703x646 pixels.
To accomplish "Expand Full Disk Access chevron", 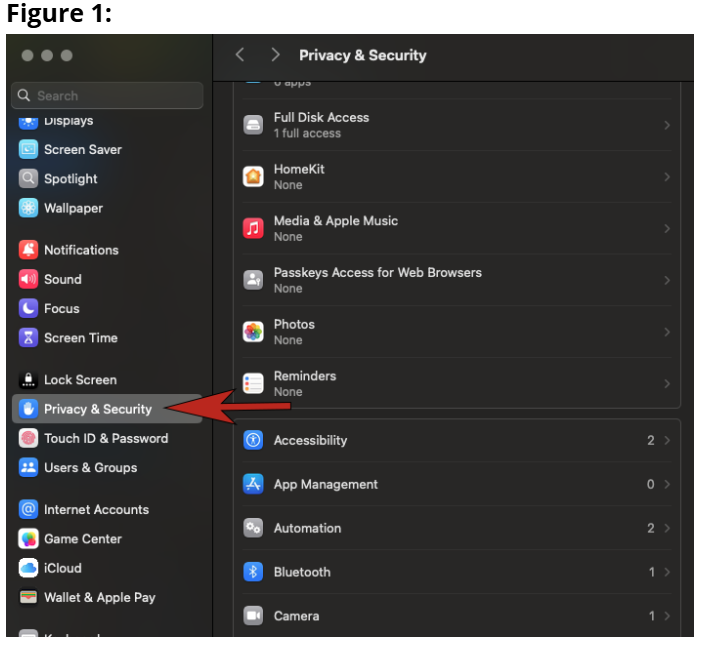I will pos(666,125).
